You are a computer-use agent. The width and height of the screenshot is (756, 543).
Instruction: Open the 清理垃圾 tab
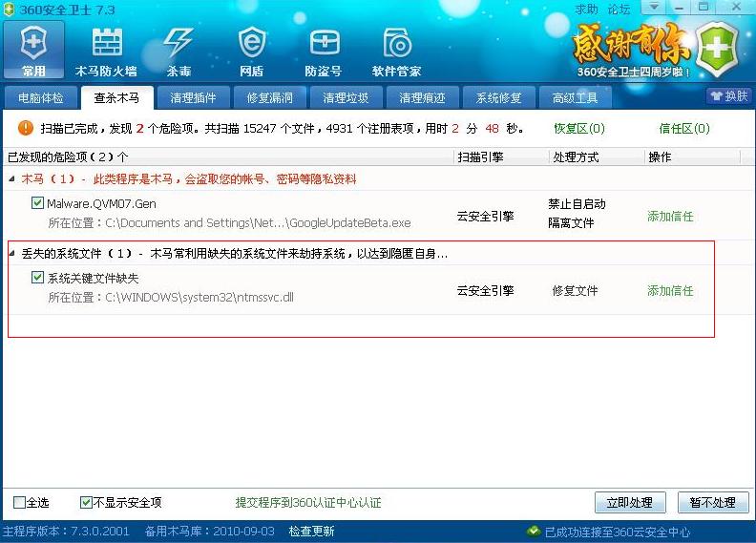point(346,98)
